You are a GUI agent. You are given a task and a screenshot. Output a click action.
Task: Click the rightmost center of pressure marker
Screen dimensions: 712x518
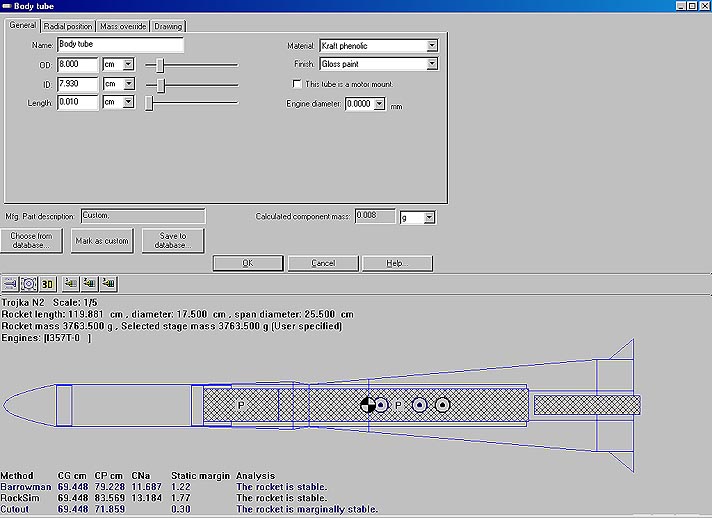(442, 404)
